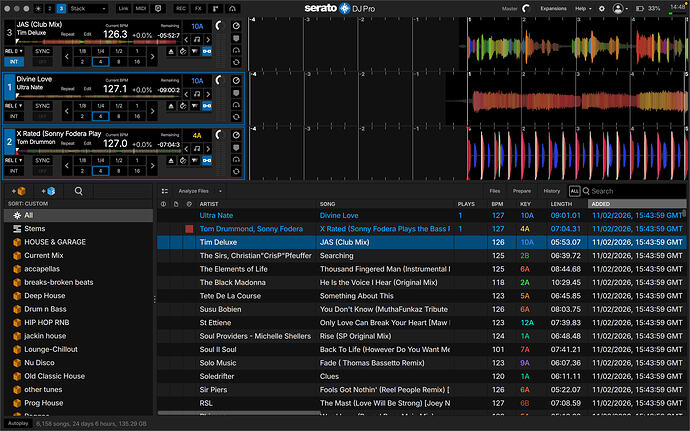
Task: Set loop length 16 on deck 3
Action: (137, 62)
